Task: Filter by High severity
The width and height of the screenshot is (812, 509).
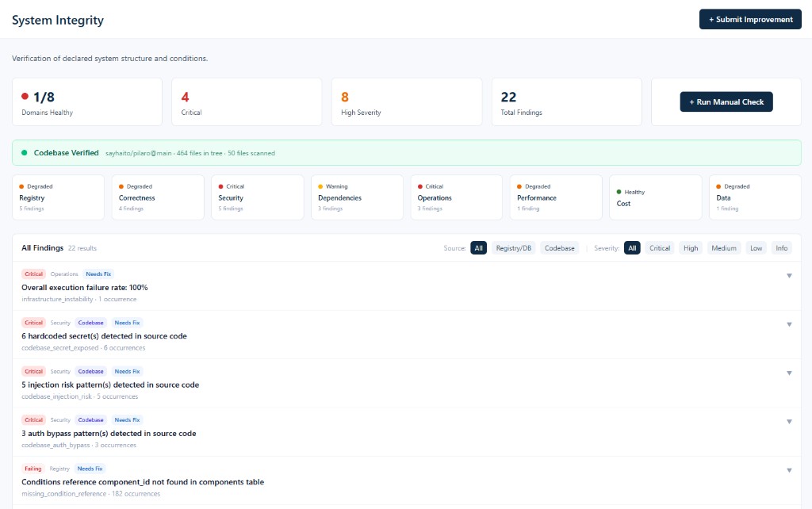Action: coord(691,248)
